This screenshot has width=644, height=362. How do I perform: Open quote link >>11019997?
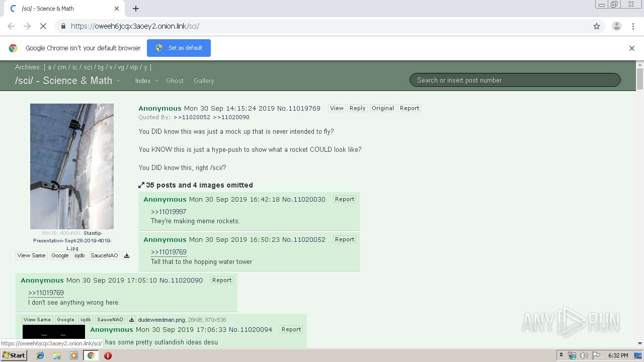coord(169,212)
